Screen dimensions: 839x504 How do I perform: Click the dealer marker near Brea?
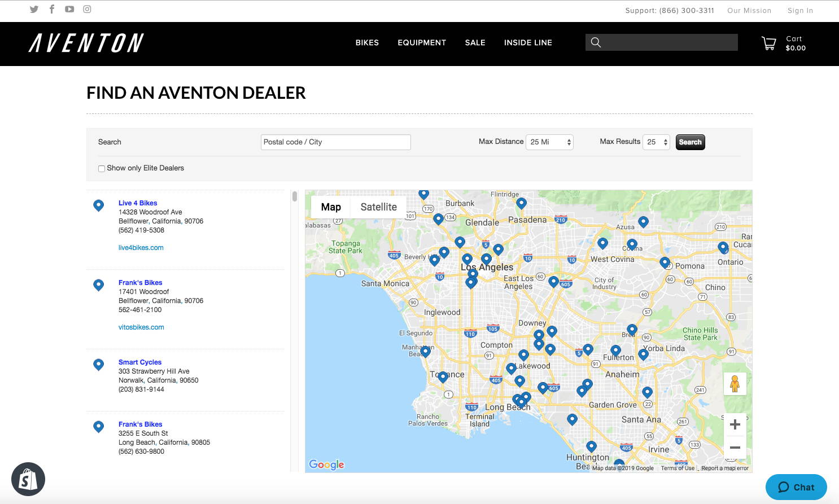click(x=632, y=330)
